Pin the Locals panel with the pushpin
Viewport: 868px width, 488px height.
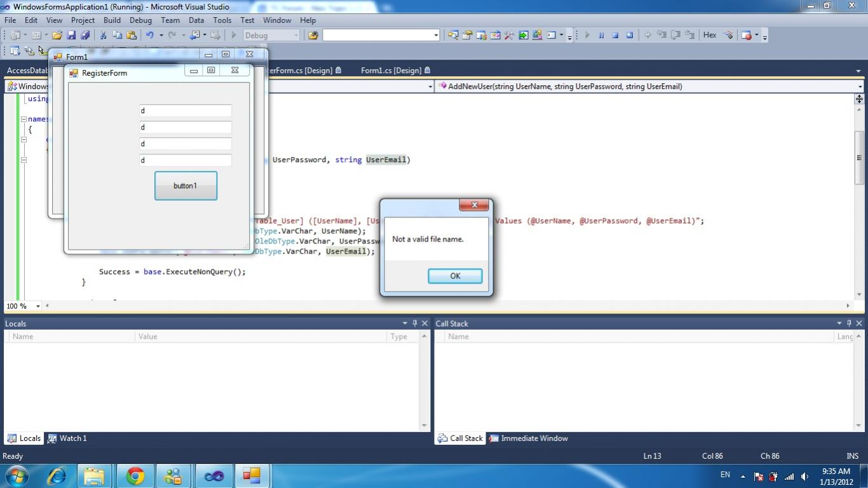point(414,323)
